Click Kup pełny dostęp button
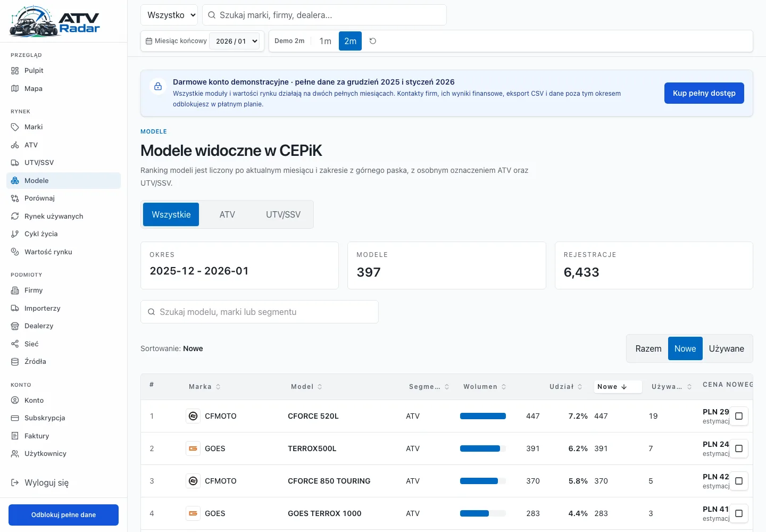 [x=704, y=93]
